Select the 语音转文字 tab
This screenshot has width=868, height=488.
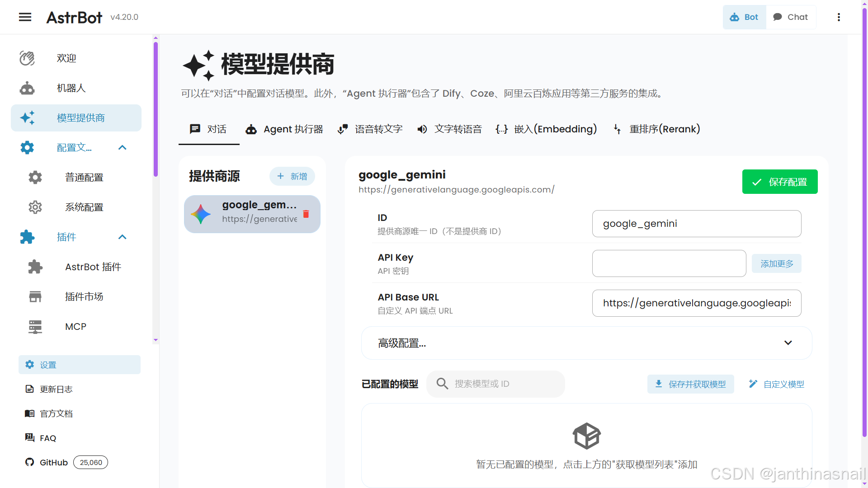pyautogui.click(x=370, y=129)
